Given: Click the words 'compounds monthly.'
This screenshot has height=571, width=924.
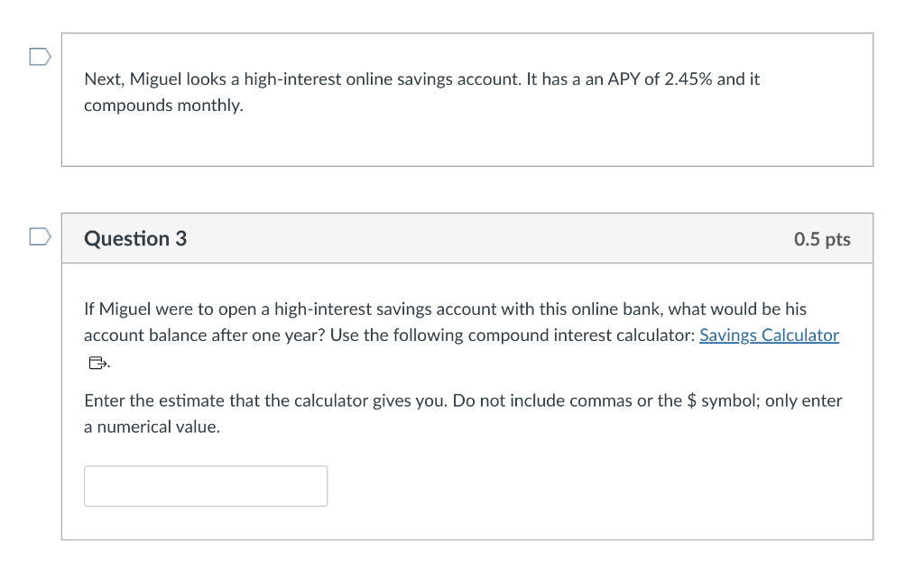Looking at the screenshot, I should 163,106.
